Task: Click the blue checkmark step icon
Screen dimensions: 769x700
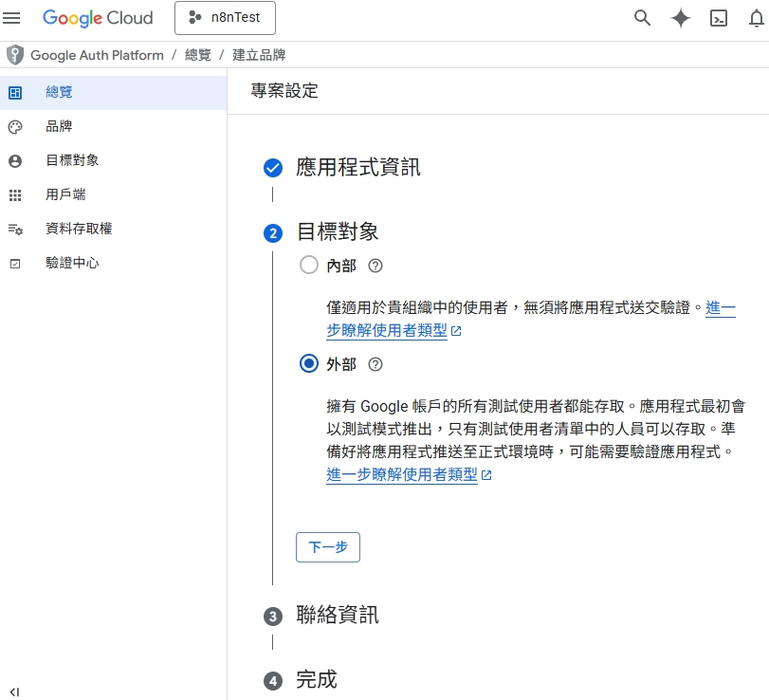Action: click(273, 168)
